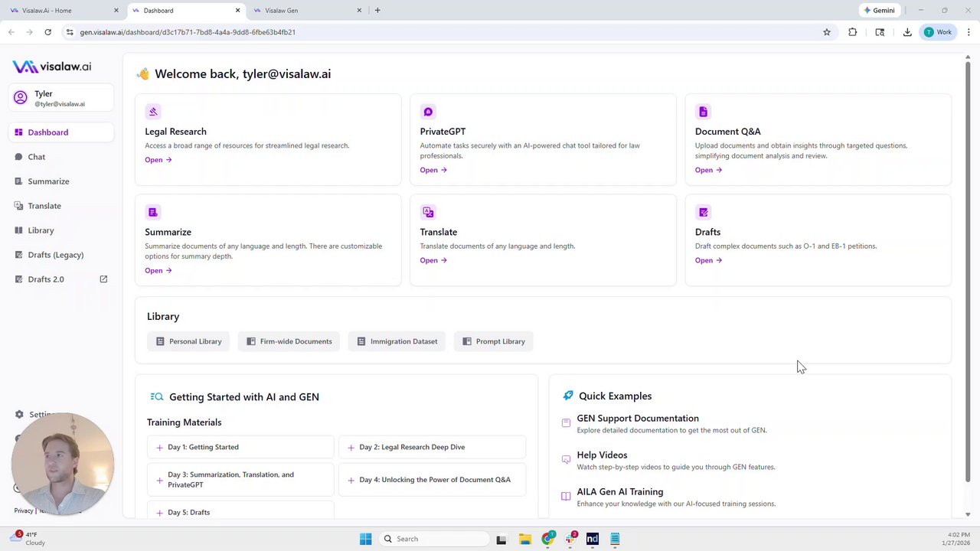
Task: Click the browser address bar URL
Action: pos(188,32)
